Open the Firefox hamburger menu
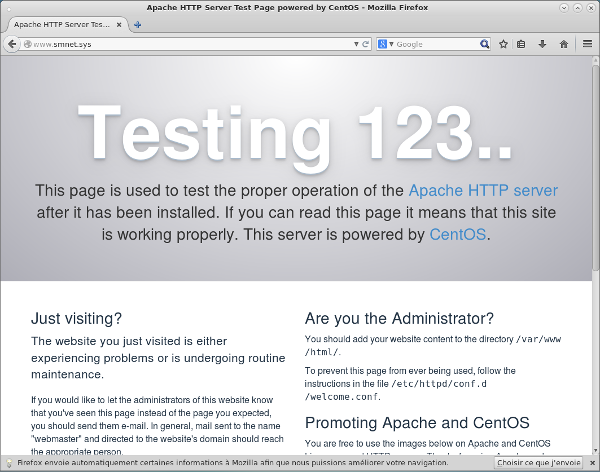The height and width of the screenshot is (472, 600). pyautogui.click(x=587, y=44)
